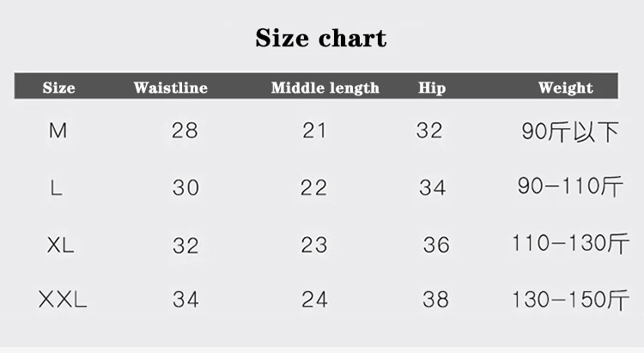
Task: Click the Middle length column header
Action: pyautogui.click(x=325, y=88)
